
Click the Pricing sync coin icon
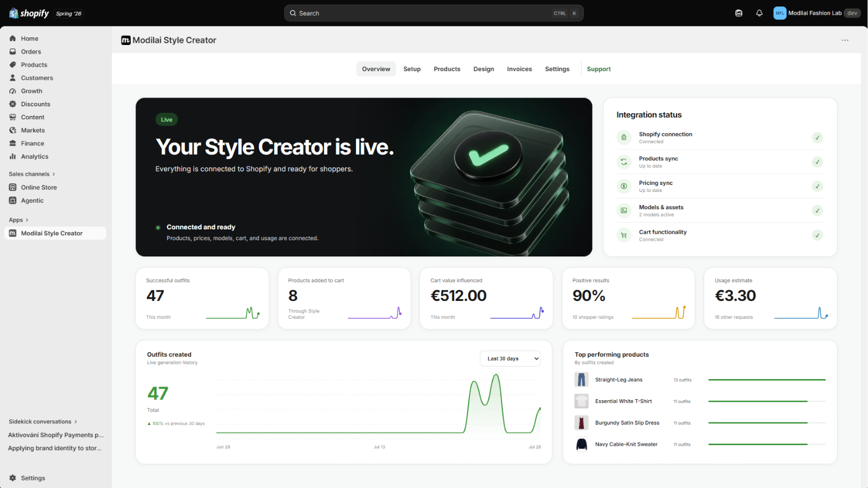click(x=624, y=186)
